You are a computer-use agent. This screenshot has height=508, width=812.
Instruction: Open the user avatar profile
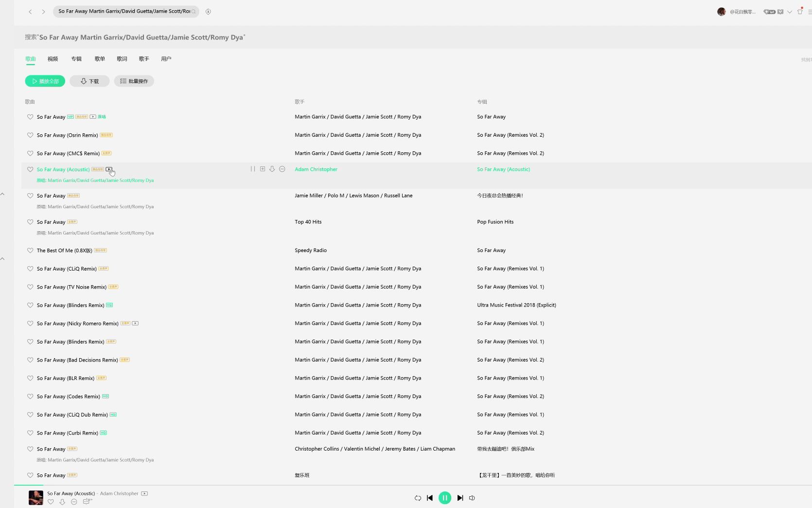pos(722,12)
